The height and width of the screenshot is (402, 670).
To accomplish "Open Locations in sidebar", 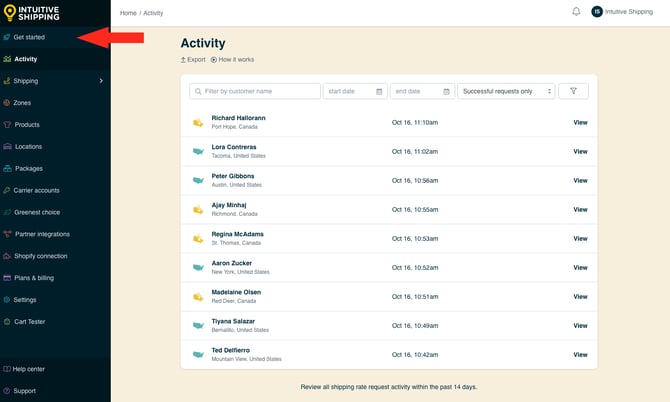I will 28,147.
